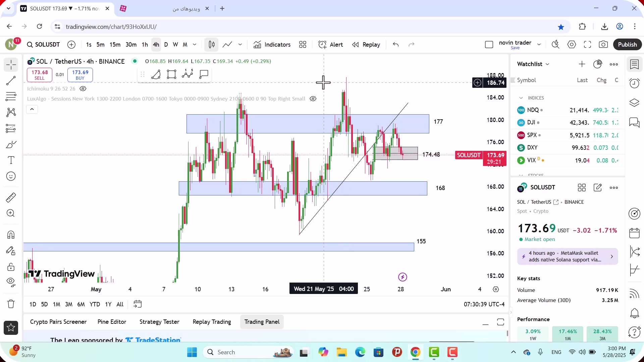The width and height of the screenshot is (644, 362).
Task: Open the go to date calendar icon
Action: [x=138, y=304]
